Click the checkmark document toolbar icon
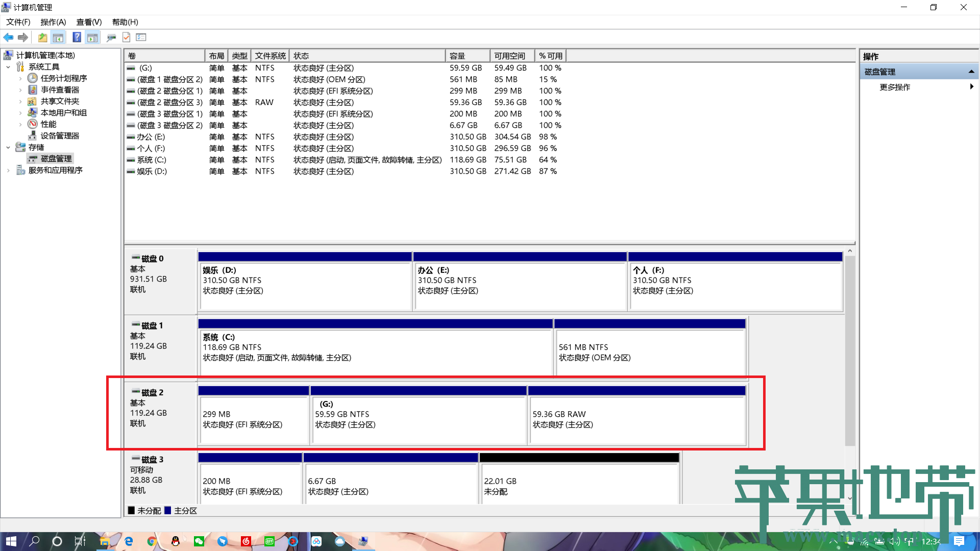Screen dimensions: 980x551 pyautogui.click(x=127, y=37)
